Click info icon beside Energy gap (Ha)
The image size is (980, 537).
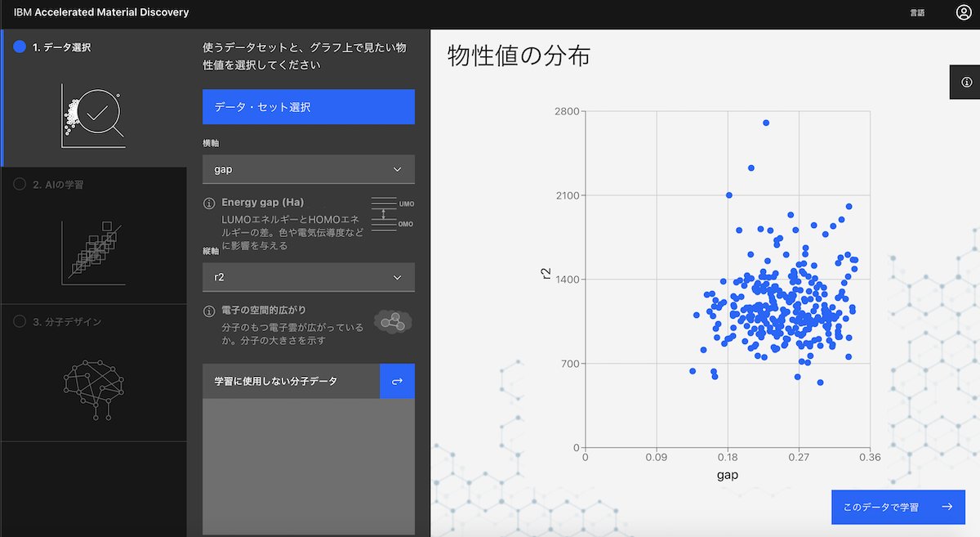(x=209, y=203)
